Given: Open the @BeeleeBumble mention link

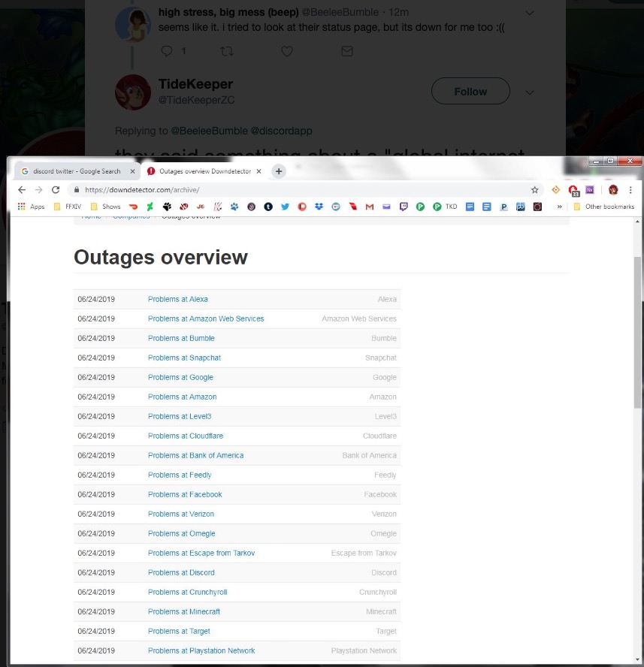Looking at the screenshot, I should [x=209, y=131].
